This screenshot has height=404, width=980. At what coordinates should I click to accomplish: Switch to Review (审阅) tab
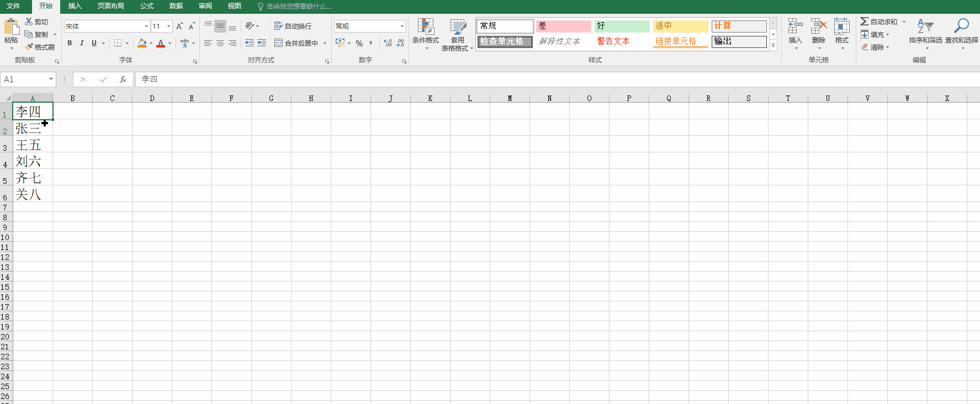205,6
